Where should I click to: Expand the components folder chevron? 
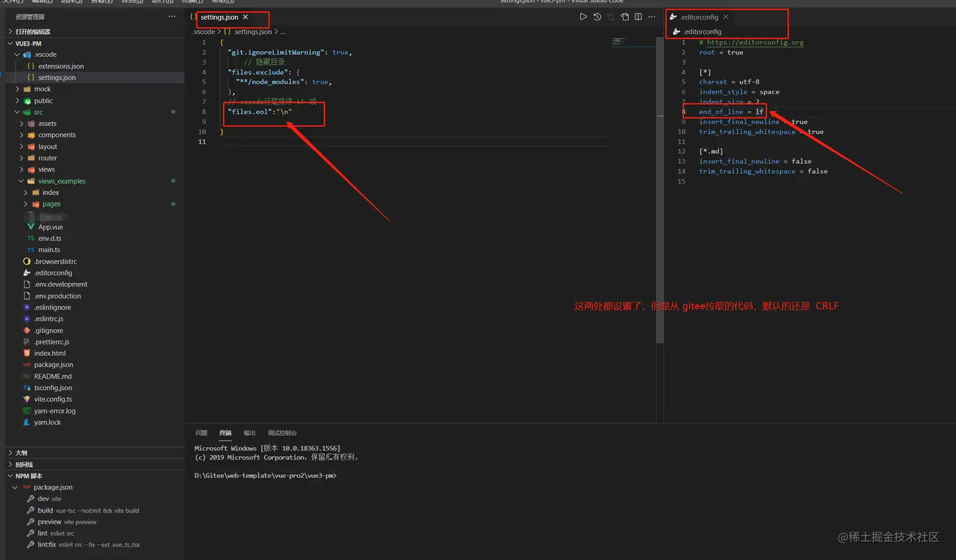pyautogui.click(x=21, y=135)
